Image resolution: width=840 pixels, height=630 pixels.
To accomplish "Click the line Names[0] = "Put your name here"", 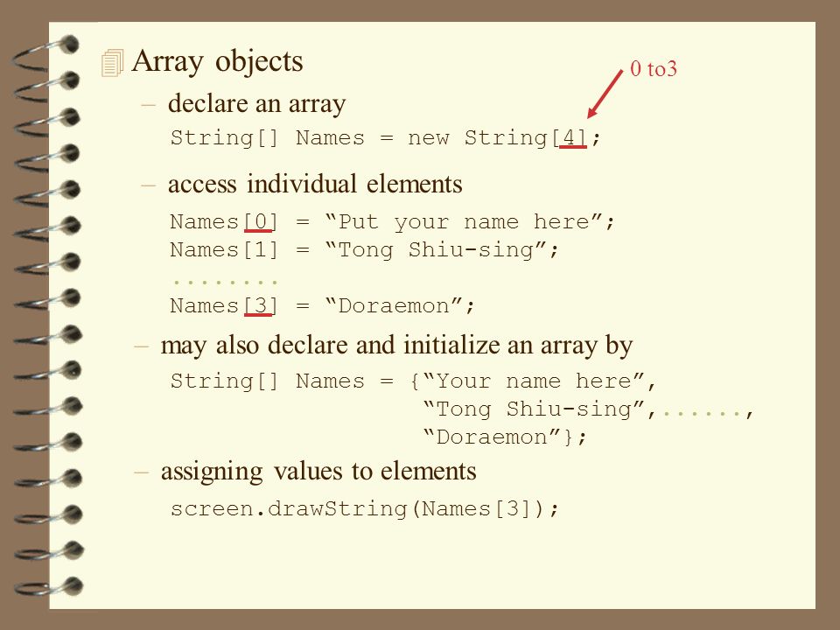I will coord(392,221).
